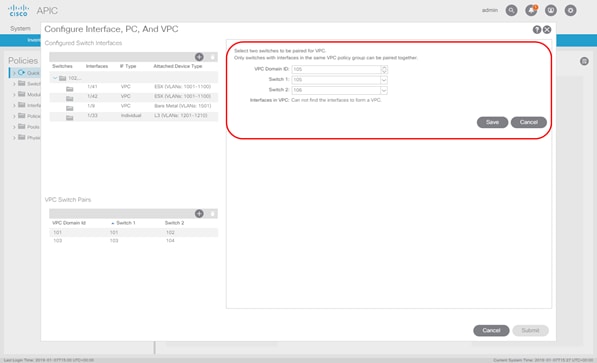Click Cancel in the VPC pairing form
This screenshot has height=363, width=597.
click(x=528, y=122)
